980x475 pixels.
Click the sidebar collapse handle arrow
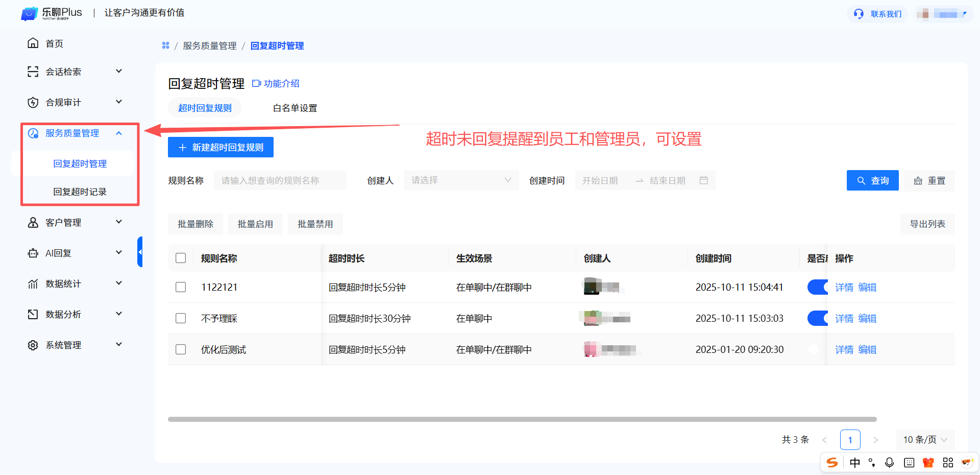click(x=140, y=252)
